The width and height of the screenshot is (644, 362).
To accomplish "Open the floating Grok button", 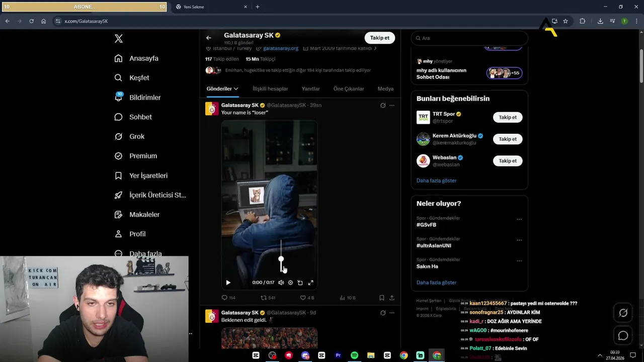I will coord(623,313).
